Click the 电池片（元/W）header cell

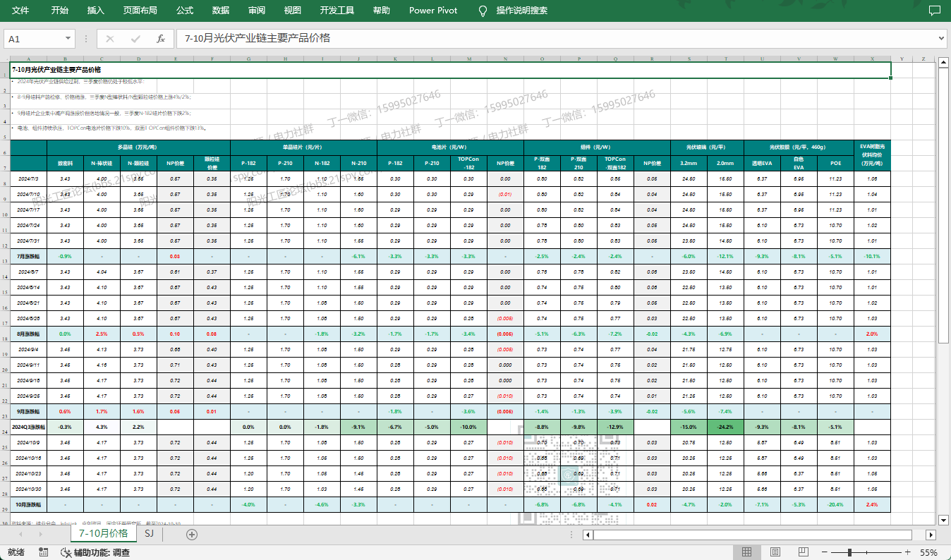450,147
